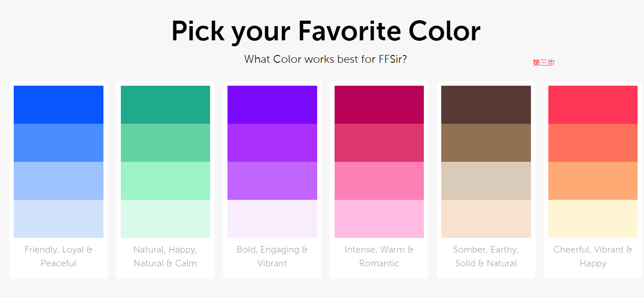Click the red "第三步" text
Viewport: 644px width, 297px height.
pyautogui.click(x=543, y=63)
